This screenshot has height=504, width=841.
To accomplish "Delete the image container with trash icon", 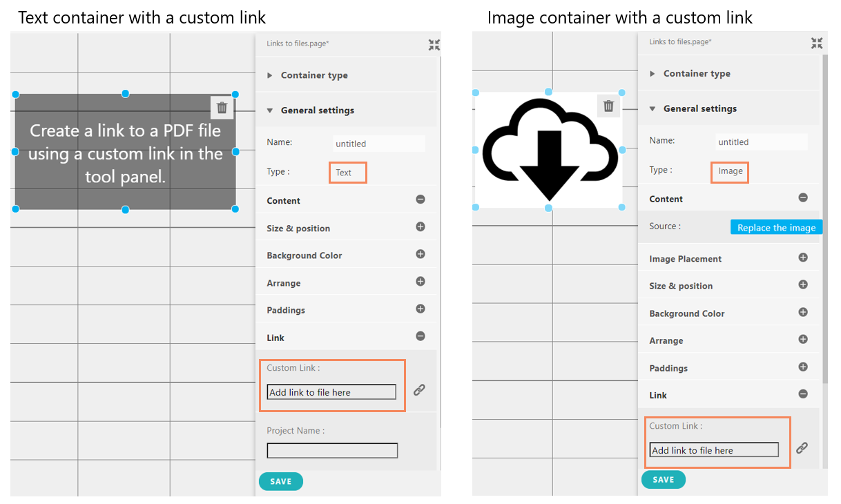I will coord(608,106).
